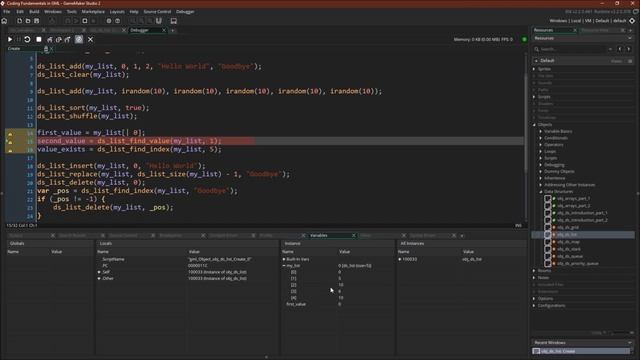Viewport: 640px width, 360px height.
Task: Select obj_ds_map in resource tree
Action: pos(568,242)
